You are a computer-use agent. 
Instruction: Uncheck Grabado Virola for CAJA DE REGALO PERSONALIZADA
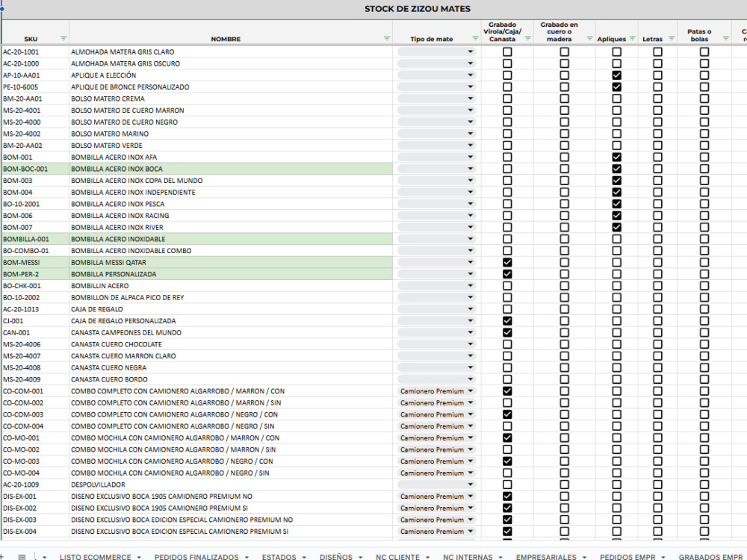pos(507,321)
